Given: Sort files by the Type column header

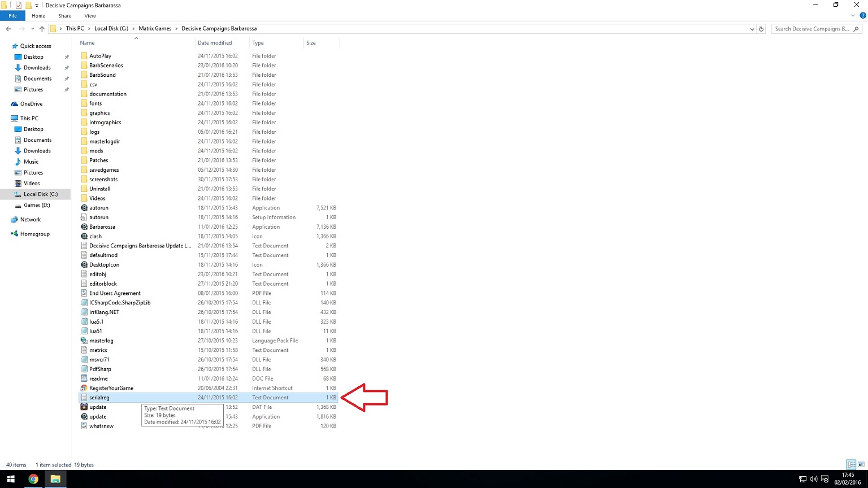Looking at the screenshot, I should tap(258, 43).
